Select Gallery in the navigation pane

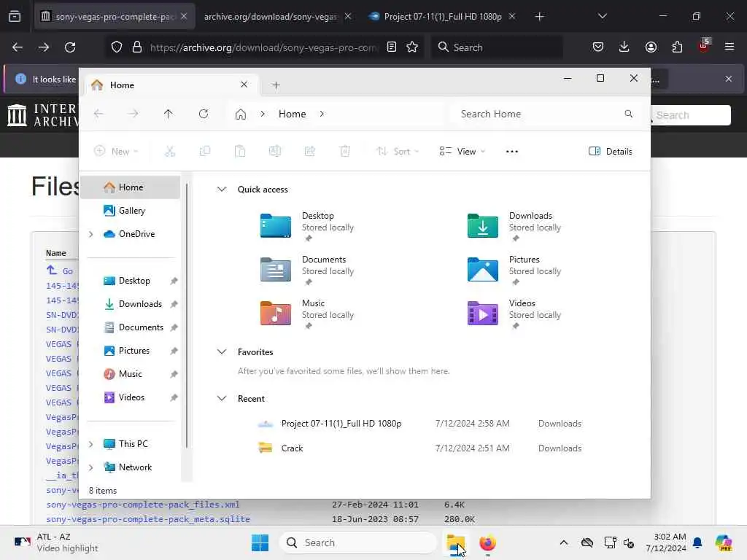coord(131,211)
